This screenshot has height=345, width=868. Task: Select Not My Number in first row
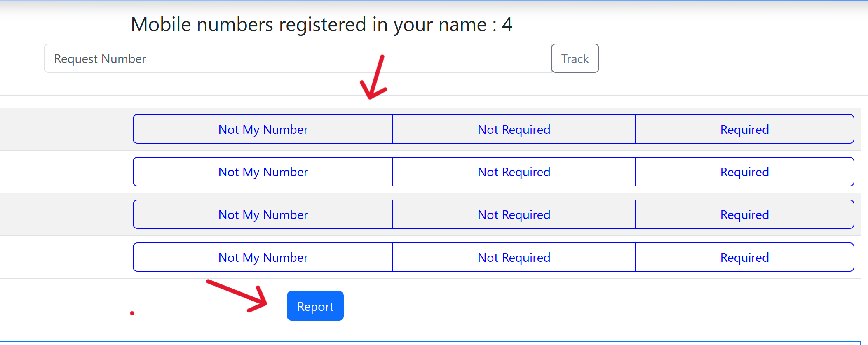[263, 129]
